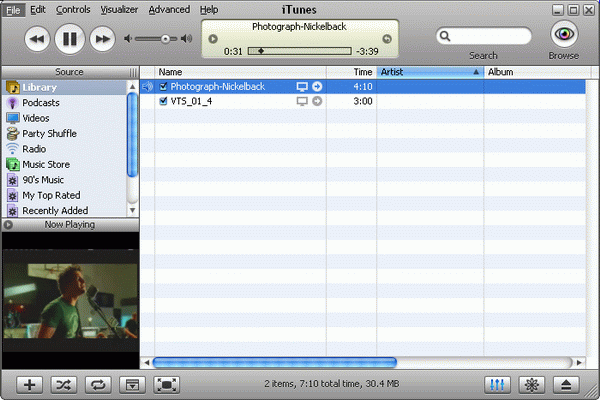Adjust the volume slider knob
The width and height of the screenshot is (600, 400).
pyautogui.click(x=165, y=39)
